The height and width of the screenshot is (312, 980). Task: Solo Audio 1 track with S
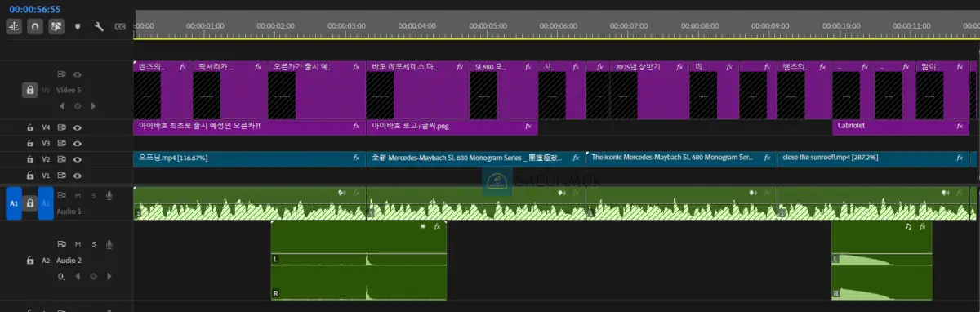coord(93,195)
